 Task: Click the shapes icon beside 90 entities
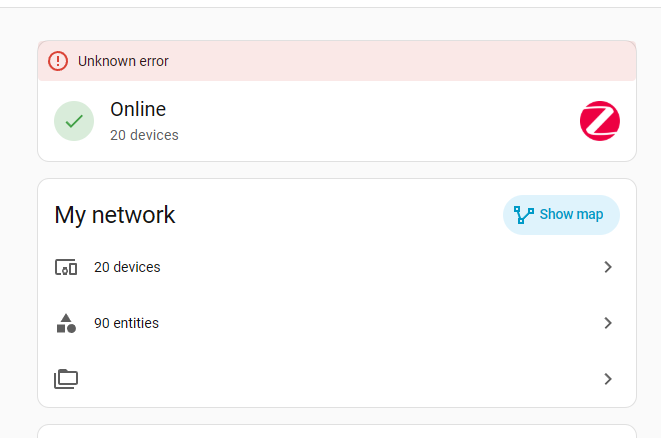pyautogui.click(x=66, y=323)
